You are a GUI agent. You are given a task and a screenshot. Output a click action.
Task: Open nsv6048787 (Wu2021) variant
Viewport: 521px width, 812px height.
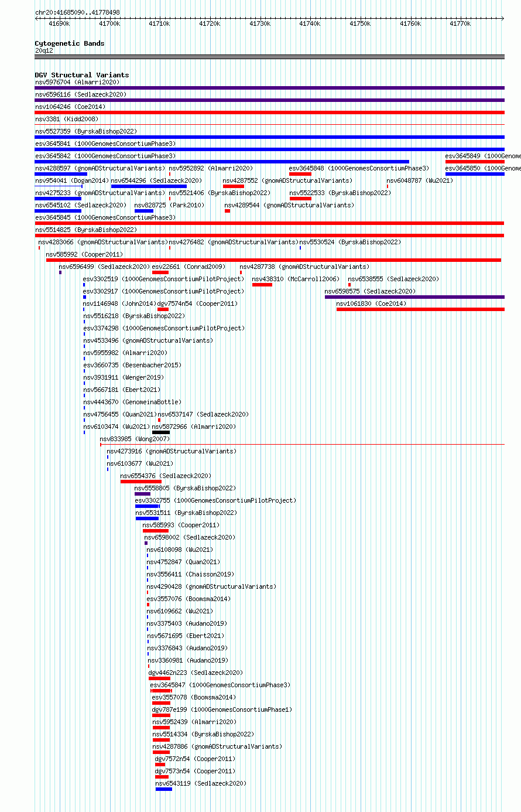(x=420, y=180)
